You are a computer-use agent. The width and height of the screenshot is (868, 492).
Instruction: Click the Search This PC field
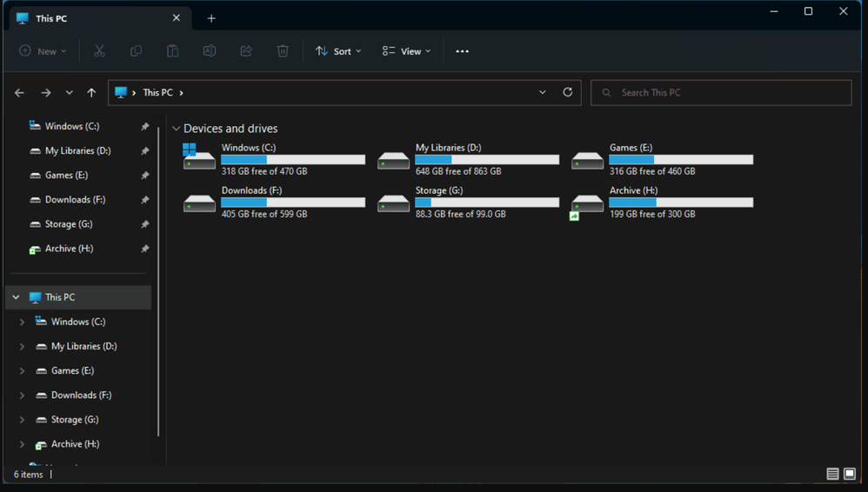(721, 92)
